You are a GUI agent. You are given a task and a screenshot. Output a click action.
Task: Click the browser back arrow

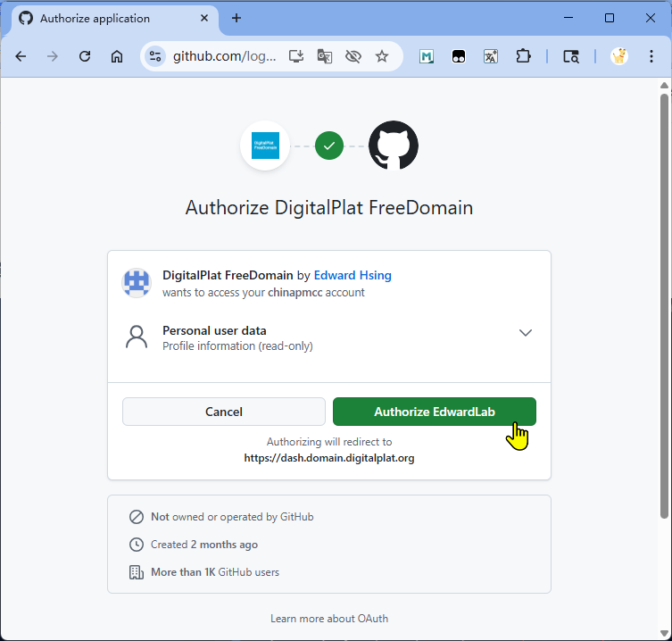click(21, 56)
